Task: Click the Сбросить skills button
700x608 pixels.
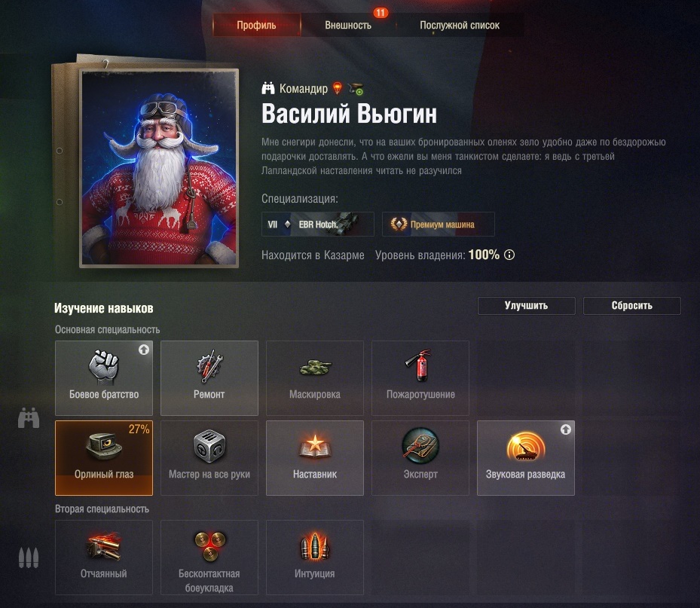Action: point(631,306)
